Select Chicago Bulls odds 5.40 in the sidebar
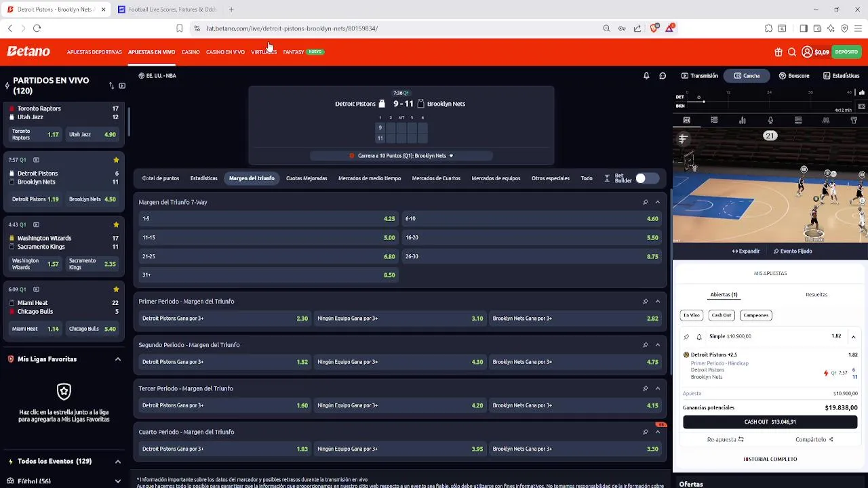868x488 pixels. [92, 329]
